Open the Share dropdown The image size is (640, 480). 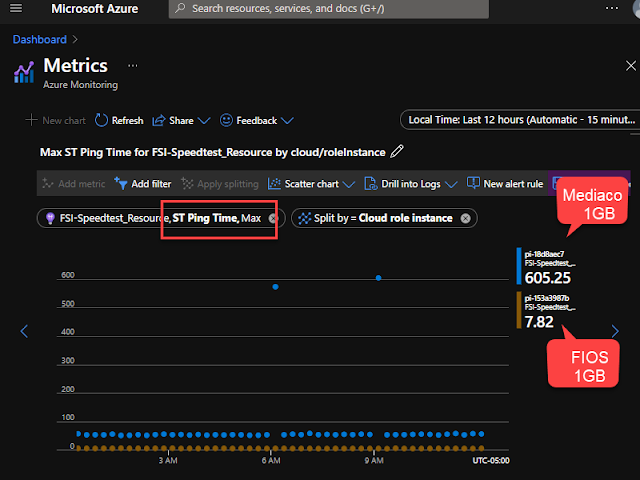click(181, 120)
